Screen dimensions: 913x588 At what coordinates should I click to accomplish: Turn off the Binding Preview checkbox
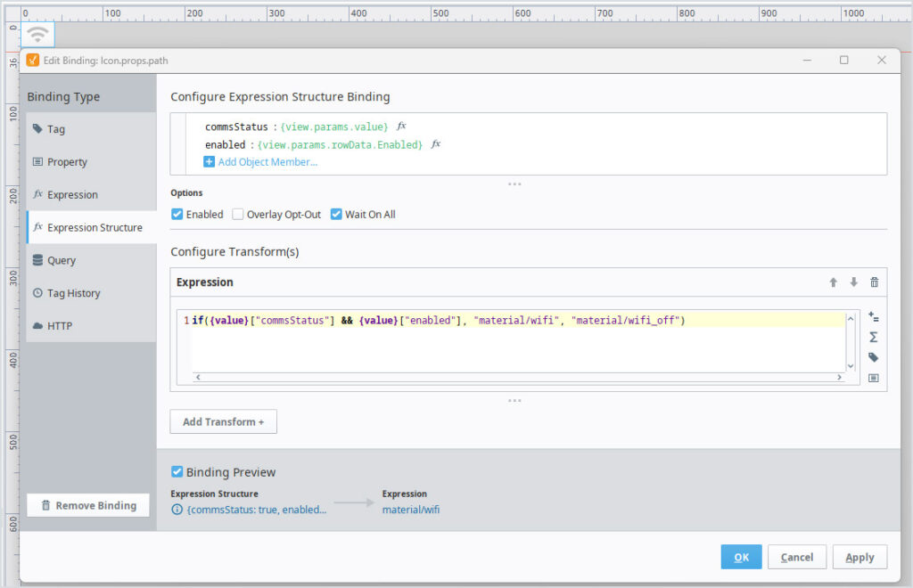point(177,472)
